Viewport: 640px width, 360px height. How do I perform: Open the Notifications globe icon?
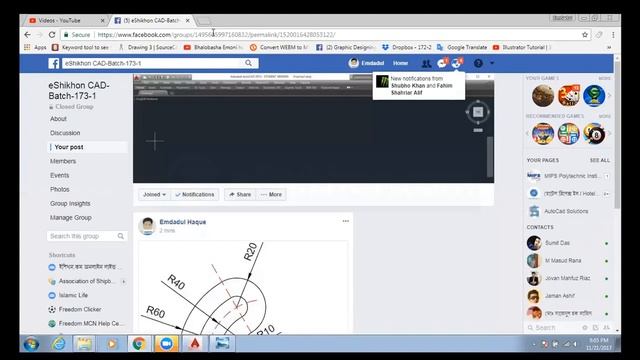click(456, 63)
